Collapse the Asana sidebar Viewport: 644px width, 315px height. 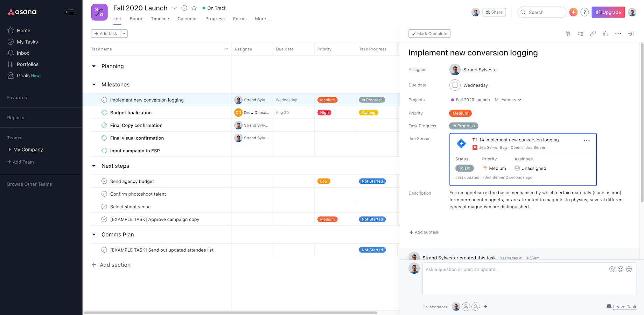[x=70, y=12]
